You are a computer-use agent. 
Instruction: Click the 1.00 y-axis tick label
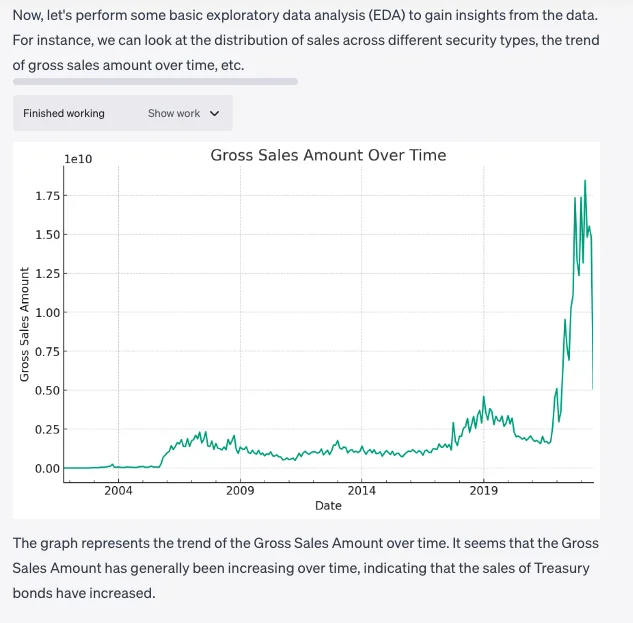tap(49, 313)
